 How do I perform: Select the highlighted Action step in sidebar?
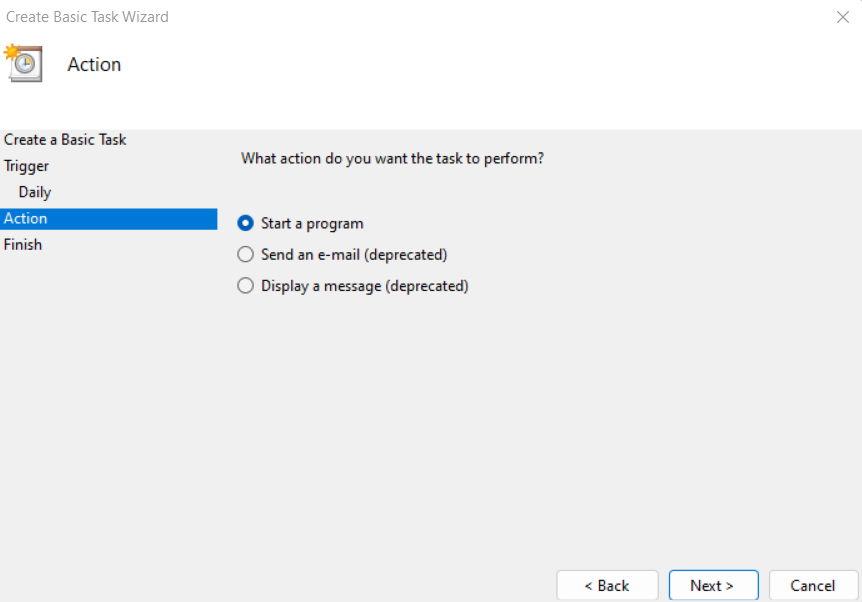click(26, 218)
